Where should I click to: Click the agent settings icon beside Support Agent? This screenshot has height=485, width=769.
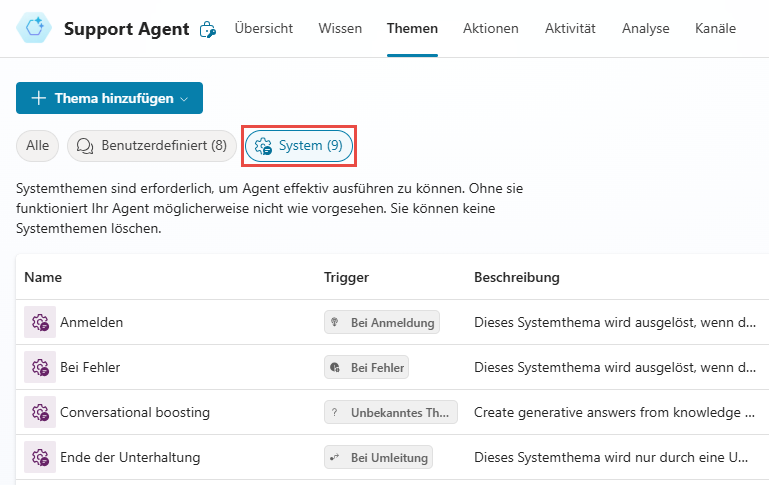207,30
